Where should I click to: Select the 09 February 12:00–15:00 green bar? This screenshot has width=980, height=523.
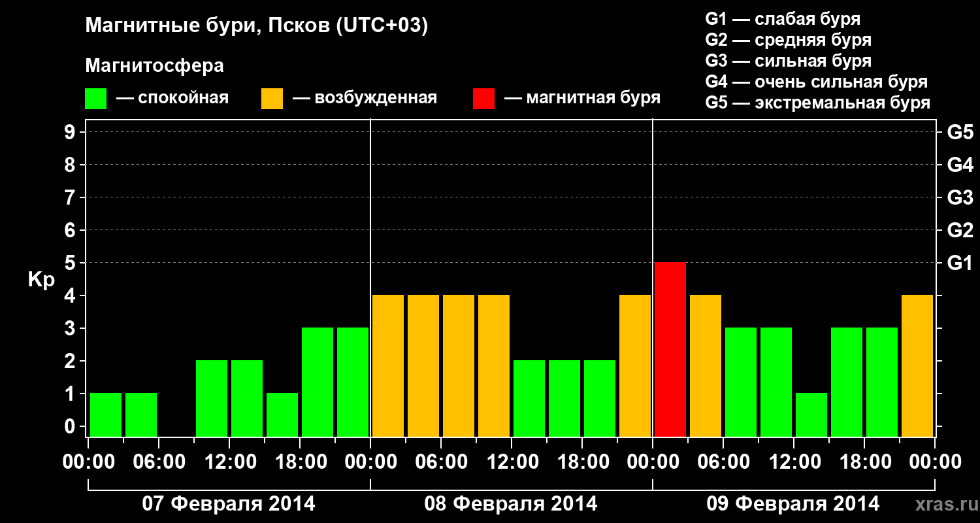[x=811, y=414]
